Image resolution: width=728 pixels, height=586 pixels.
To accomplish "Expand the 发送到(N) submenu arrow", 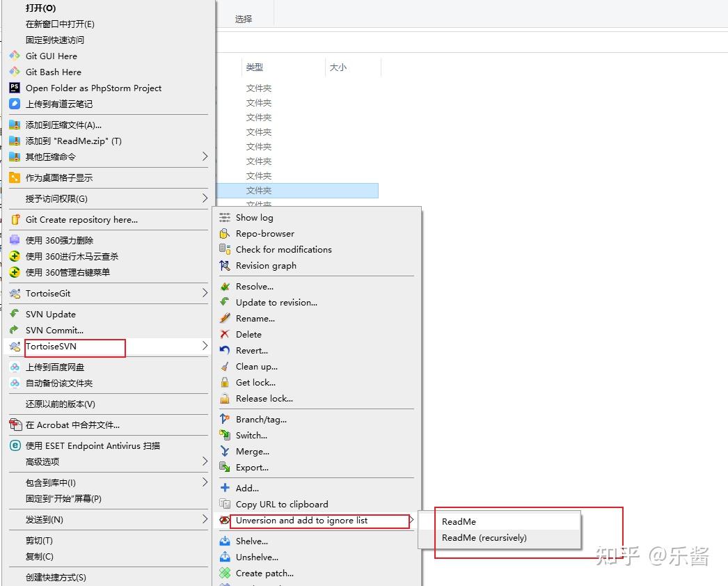I will pyautogui.click(x=205, y=519).
